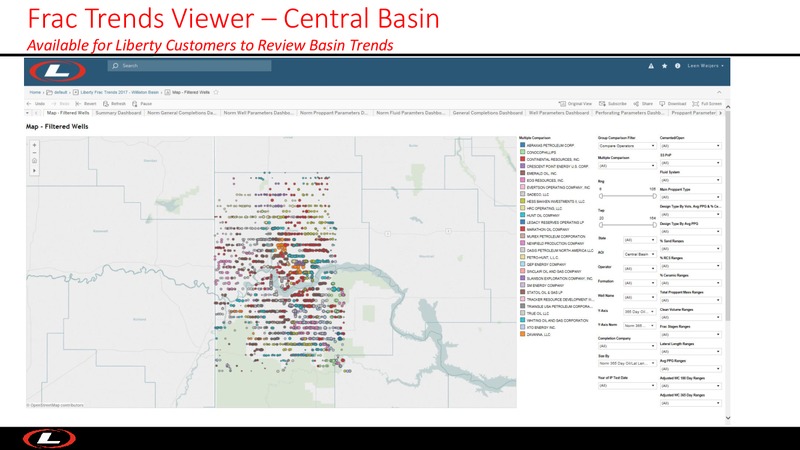Switch to Full Screen mode
The image size is (800, 450).
click(x=707, y=104)
